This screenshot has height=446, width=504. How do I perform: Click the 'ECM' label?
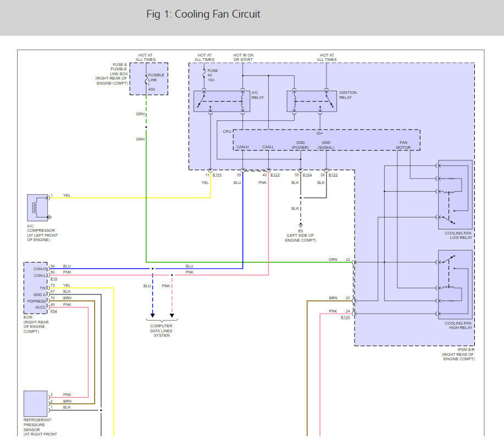pyautogui.click(x=28, y=317)
